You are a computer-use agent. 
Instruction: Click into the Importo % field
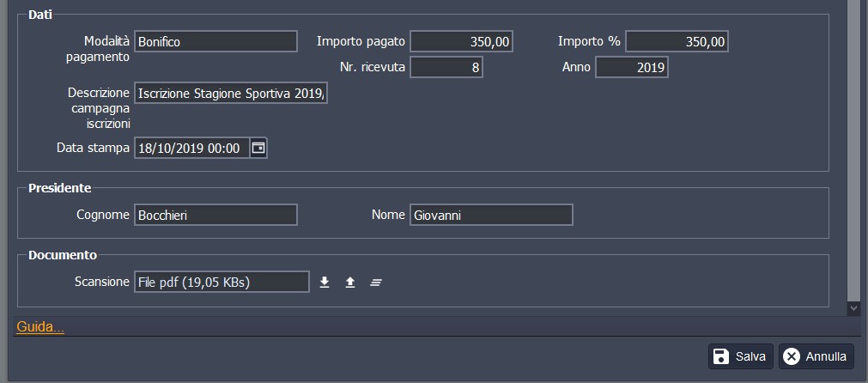pyautogui.click(x=677, y=41)
